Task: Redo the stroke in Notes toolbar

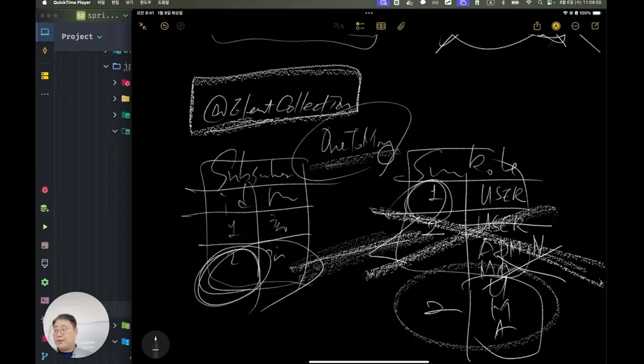Action: (x=180, y=26)
